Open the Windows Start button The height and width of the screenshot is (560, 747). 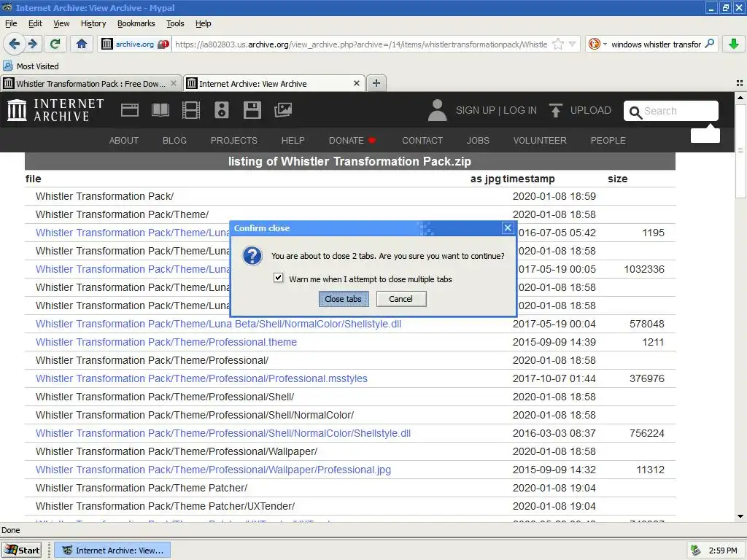pyautogui.click(x=22, y=551)
